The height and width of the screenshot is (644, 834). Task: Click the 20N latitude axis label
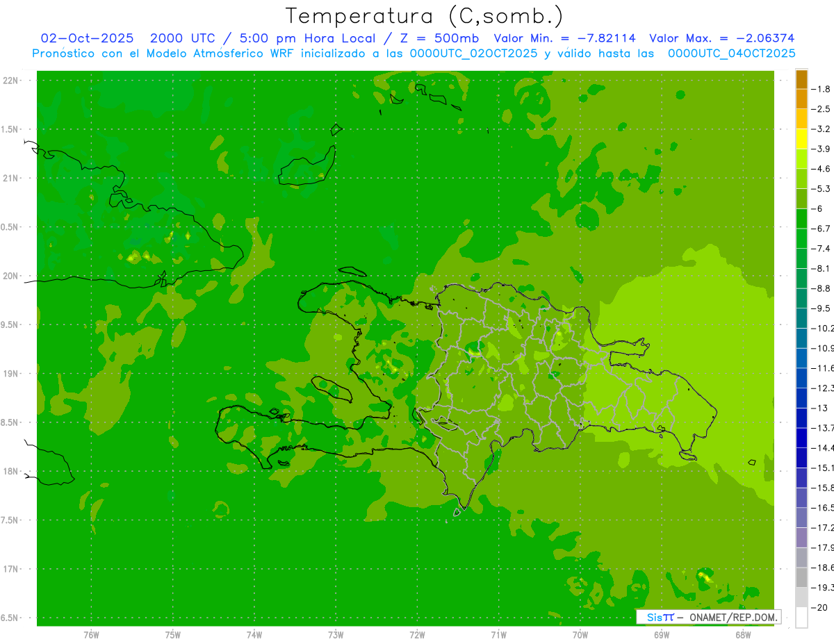(11, 276)
